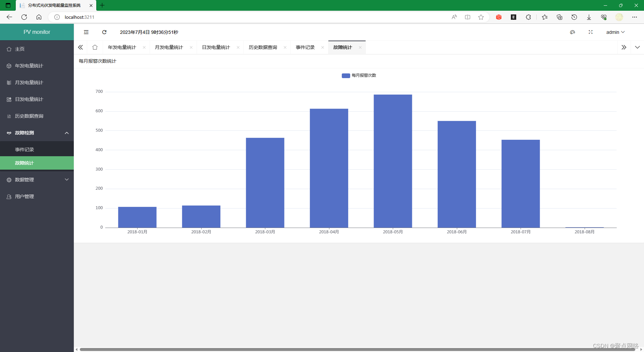Open 用户管理 in sidebar

pos(37,196)
